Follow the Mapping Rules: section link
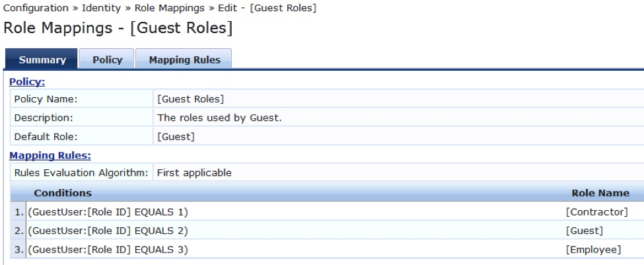This screenshot has height=265, width=644. [50, 156]
